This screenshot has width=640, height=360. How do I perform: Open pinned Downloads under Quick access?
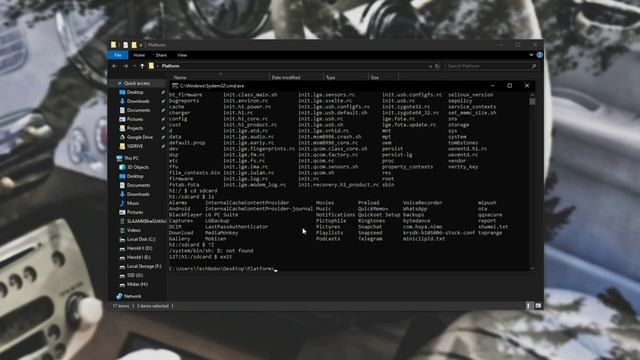coord(138,101)
